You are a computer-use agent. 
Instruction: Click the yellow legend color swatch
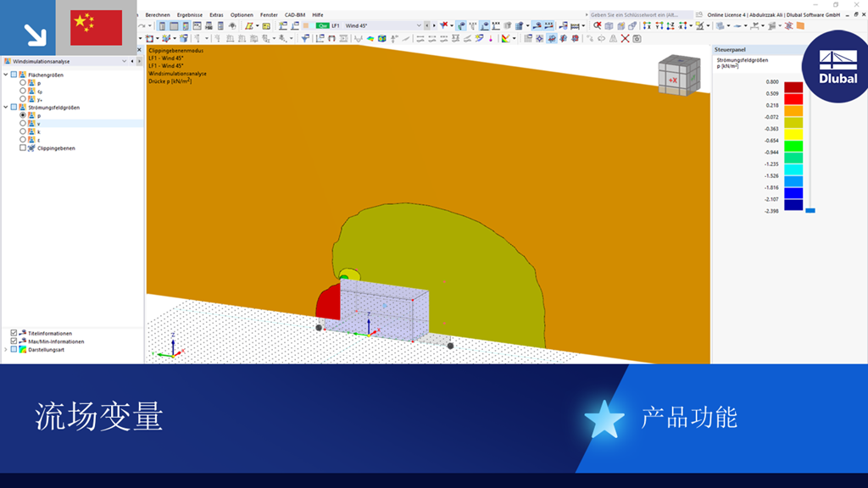pos(793,134)
